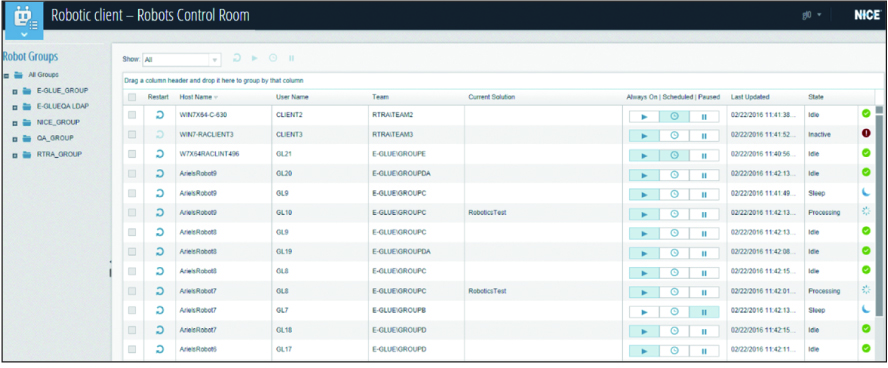This screenshot has width=888, height=368.
Task: Select the QA_GROUP tree item
Action: pyautogui.click(x=56, y=138)
